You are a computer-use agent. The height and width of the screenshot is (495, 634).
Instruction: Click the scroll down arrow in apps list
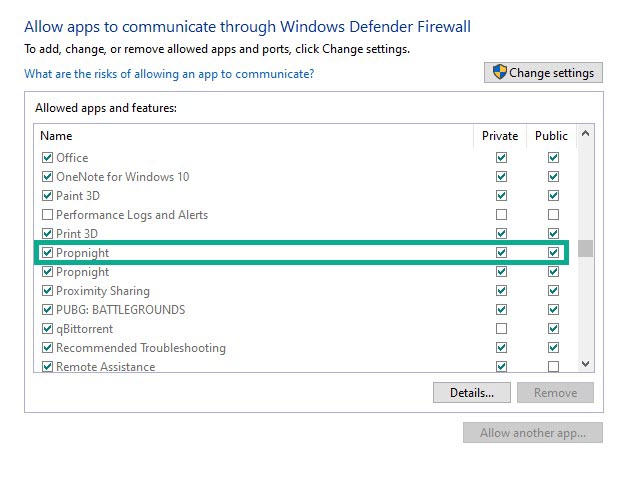tap(585, 364)
